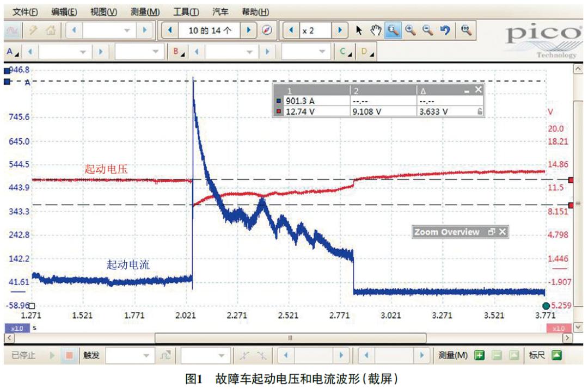Click the zoom to full view icon
The image size is (588, 389).
(466, 30)
